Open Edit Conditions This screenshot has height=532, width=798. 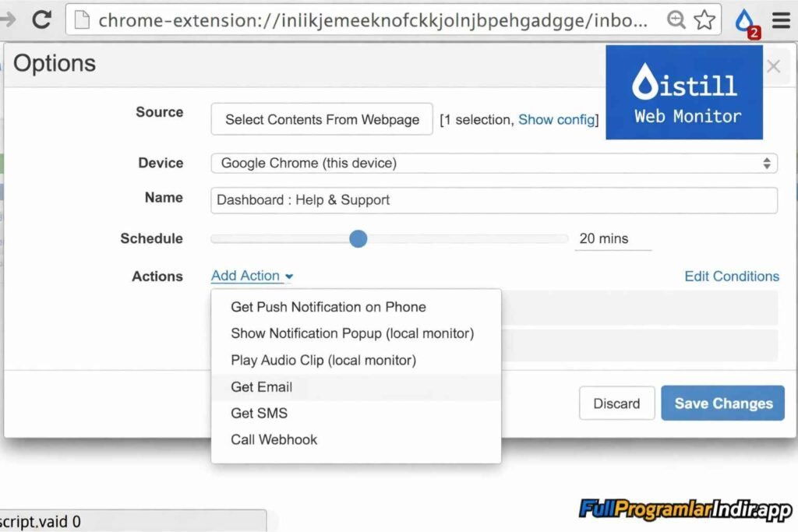tap(731, 276)
